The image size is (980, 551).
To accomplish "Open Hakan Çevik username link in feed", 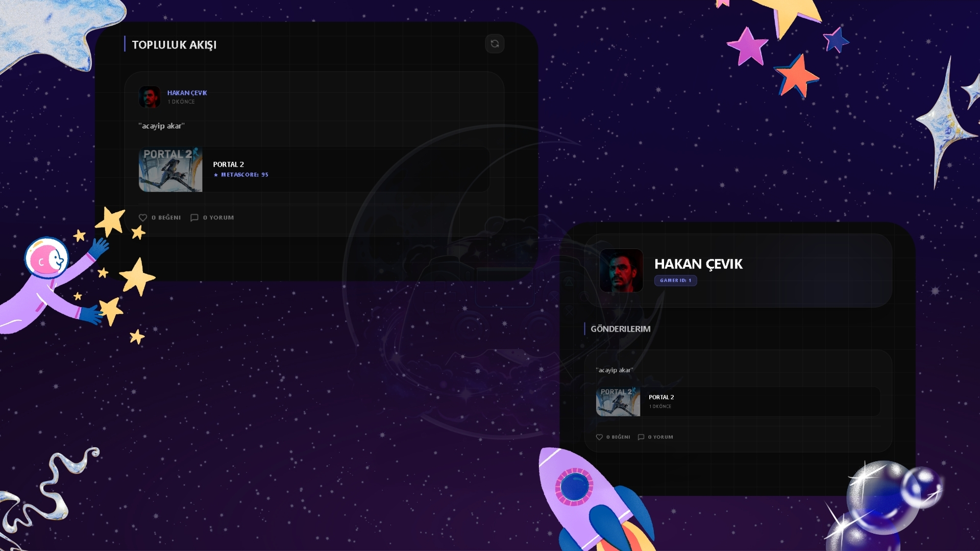I will point(187,93).
